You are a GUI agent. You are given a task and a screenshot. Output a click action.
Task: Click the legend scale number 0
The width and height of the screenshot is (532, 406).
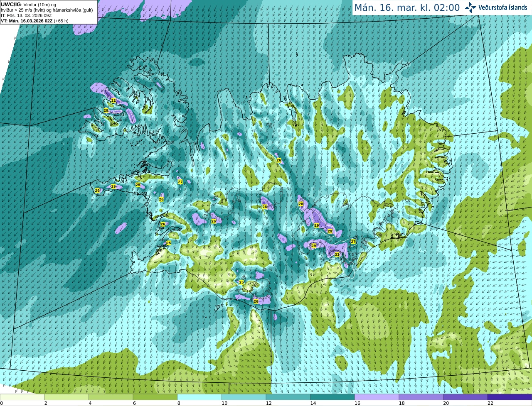tap(2, 403)
